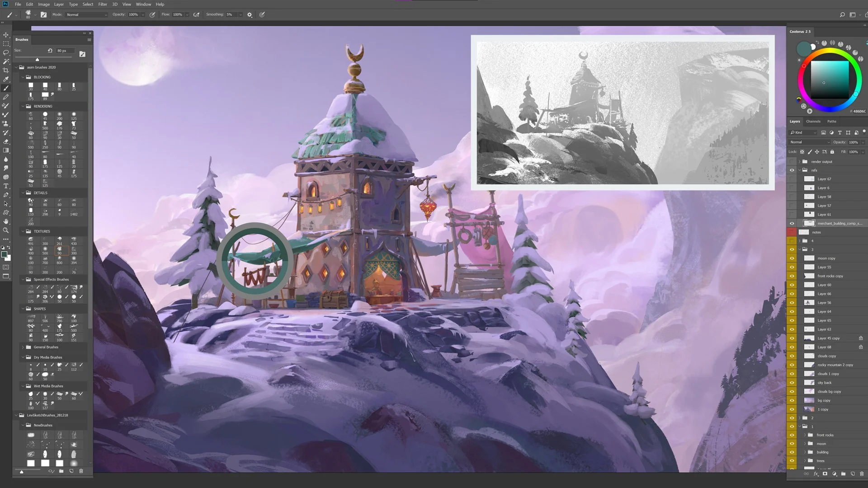Pick the Eyedropper tool
This screenshot has width=868, height=488.
coord(6,80)
